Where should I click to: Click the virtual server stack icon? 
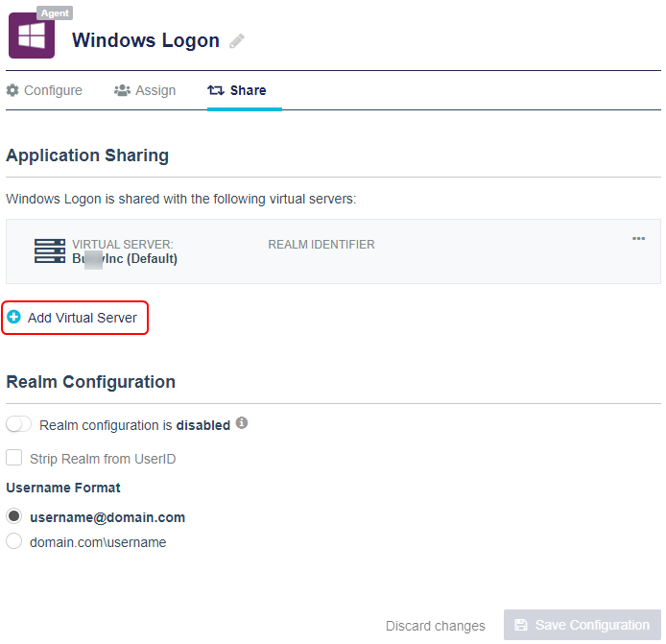pos(50,251)
